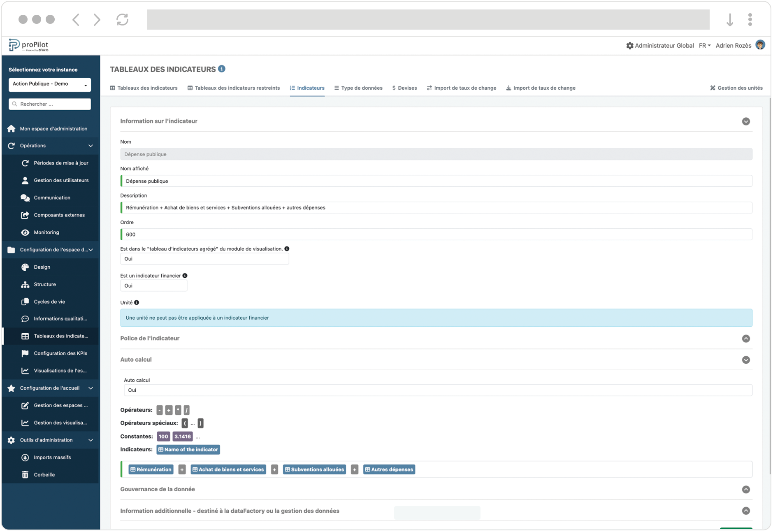
Task: Click the Design palette icon
Action: click(x=25, y=267)
